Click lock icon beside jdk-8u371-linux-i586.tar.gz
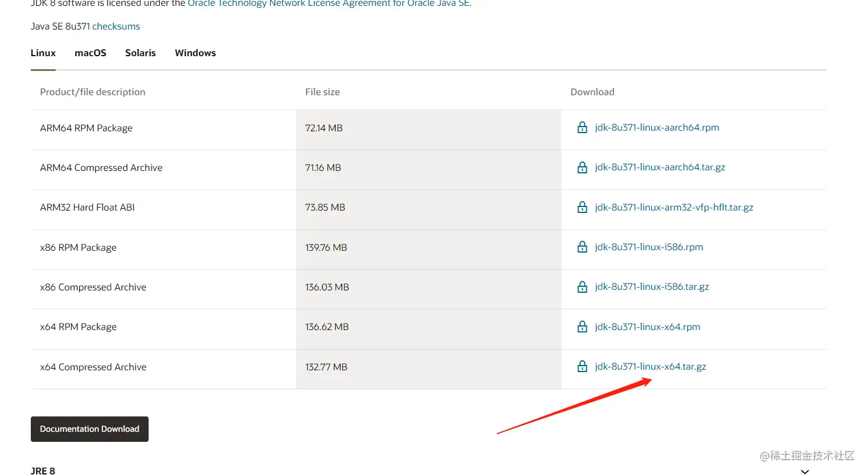868x475 pixels. pyautogui.click(x=582, y=287)
